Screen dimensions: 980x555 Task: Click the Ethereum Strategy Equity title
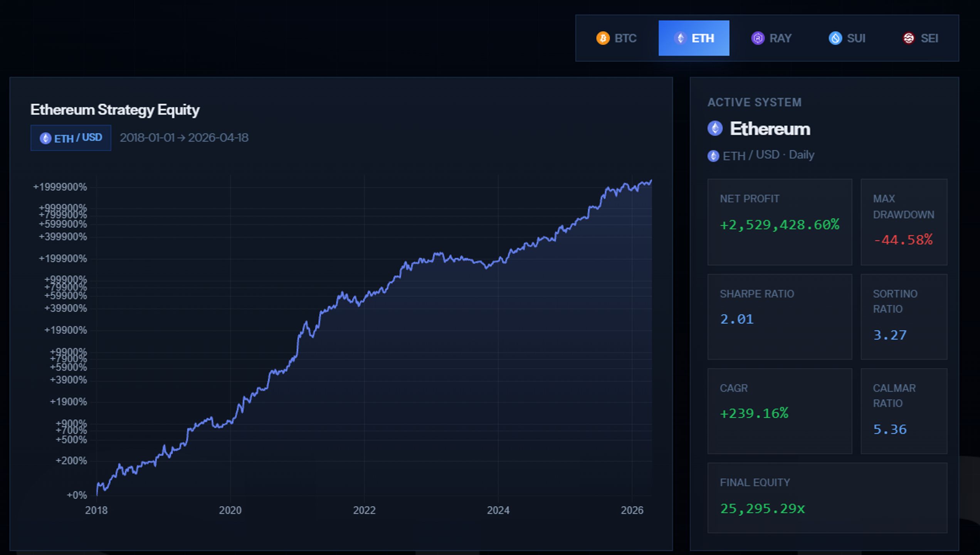pos(115,110)
